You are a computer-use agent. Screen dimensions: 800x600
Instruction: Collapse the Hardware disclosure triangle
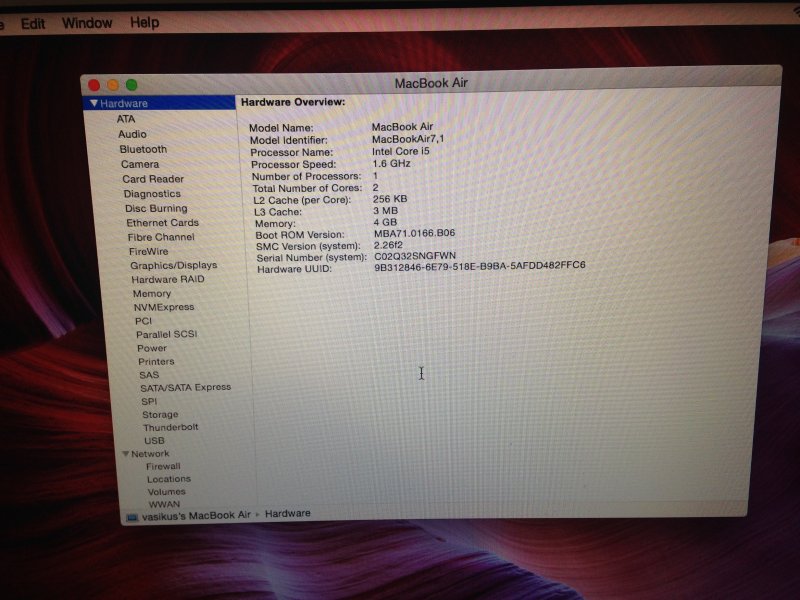click(x=94, y=103)
